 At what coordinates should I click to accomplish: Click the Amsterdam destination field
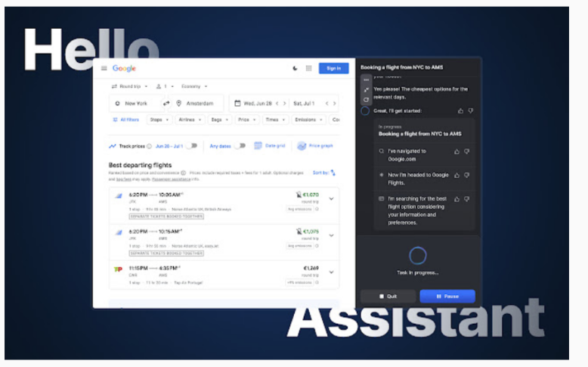pyautogui.click(x=197, y=104)
